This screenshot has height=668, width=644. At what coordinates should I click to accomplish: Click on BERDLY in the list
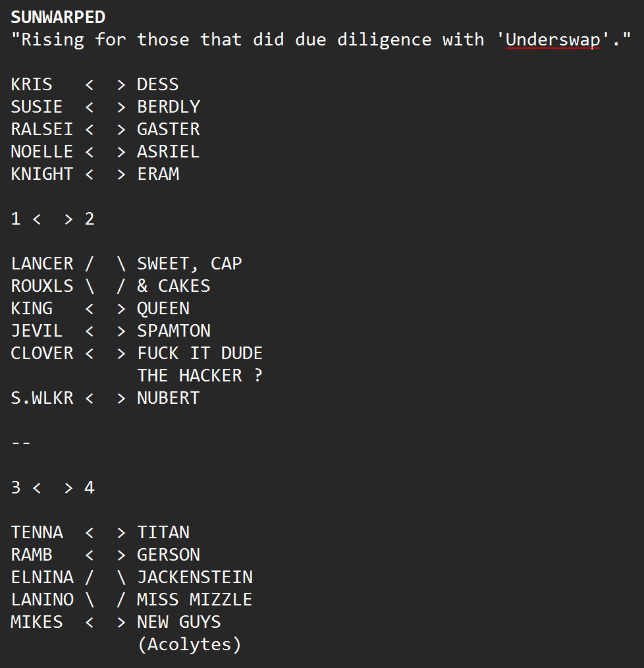tap(168, 107)
